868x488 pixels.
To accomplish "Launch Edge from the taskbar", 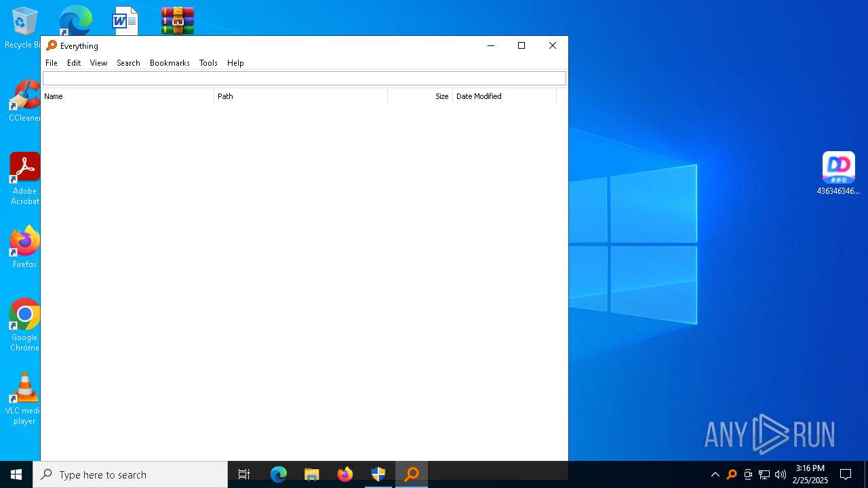I will click(x=279, y=474).
